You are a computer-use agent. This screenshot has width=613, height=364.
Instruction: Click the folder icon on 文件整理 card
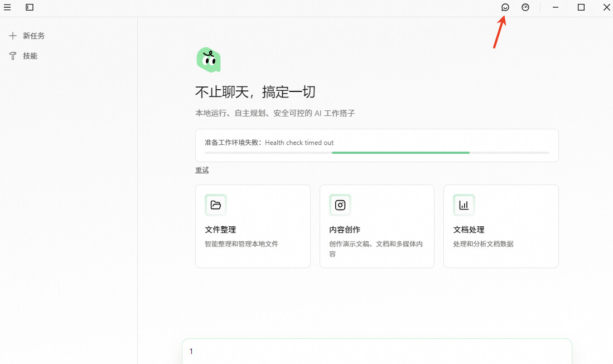216,205
